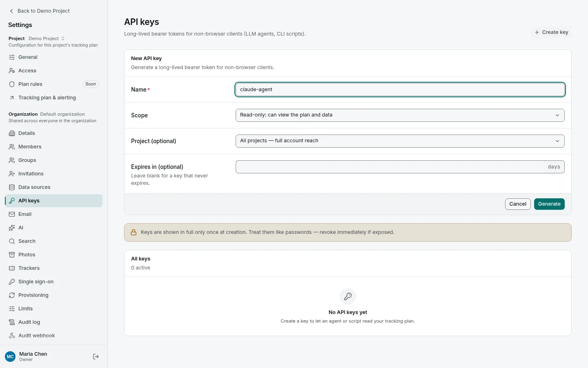Cancel the new API key form
Screen dimensions: 588x368
(518, 204)
